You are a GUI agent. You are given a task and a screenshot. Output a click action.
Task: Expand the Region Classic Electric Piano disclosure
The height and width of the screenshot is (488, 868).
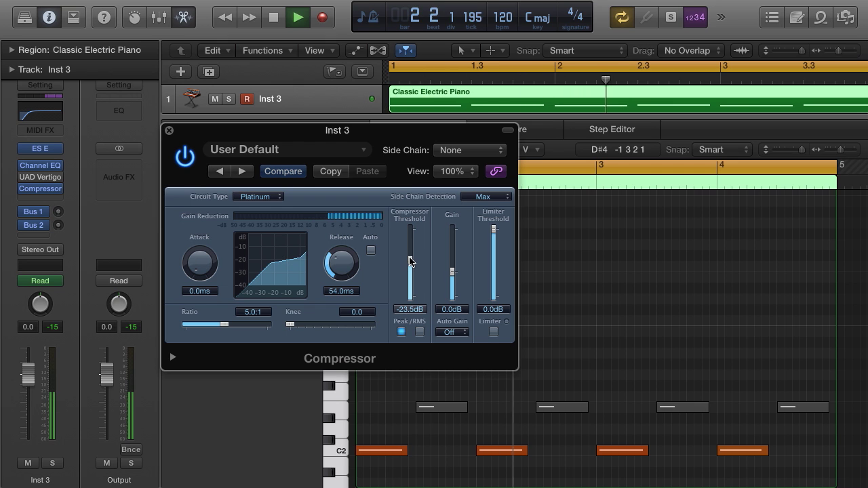coord(12,49)
